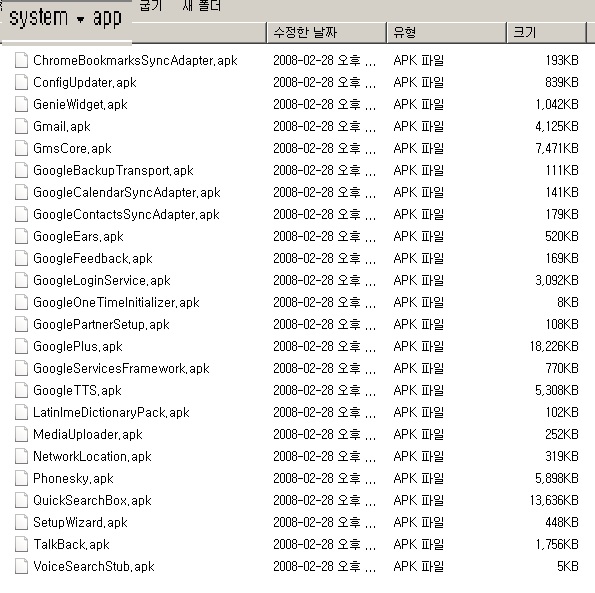This screenshot has width=595, height=593.
Task: Click file icon next to ConfigUpdater.apk
Action: click(21, 82)
